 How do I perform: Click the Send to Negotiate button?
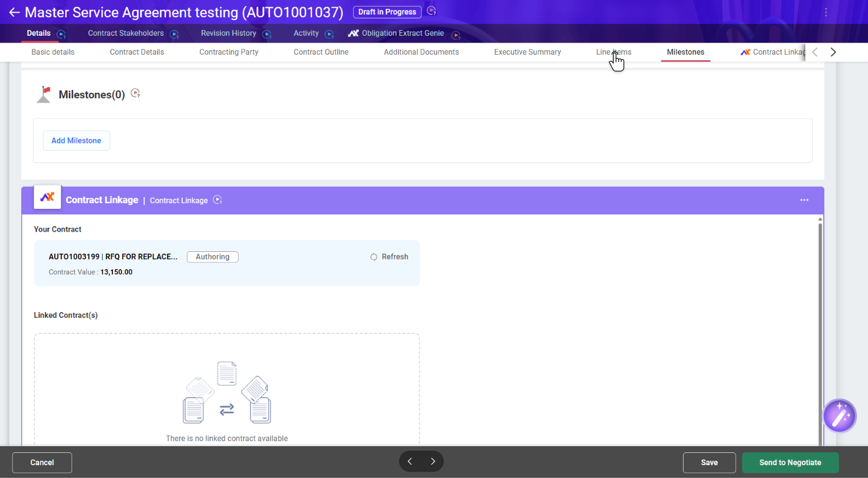790,462
